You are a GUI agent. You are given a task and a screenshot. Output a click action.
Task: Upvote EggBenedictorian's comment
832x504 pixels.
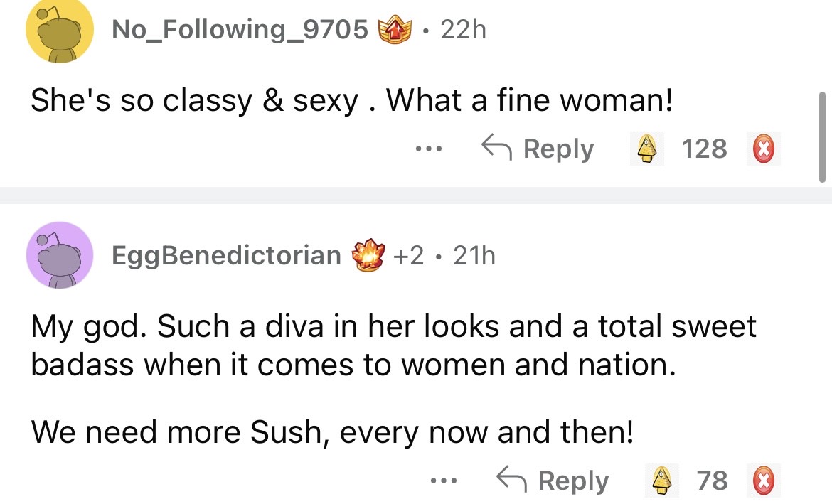pos(662,481)
